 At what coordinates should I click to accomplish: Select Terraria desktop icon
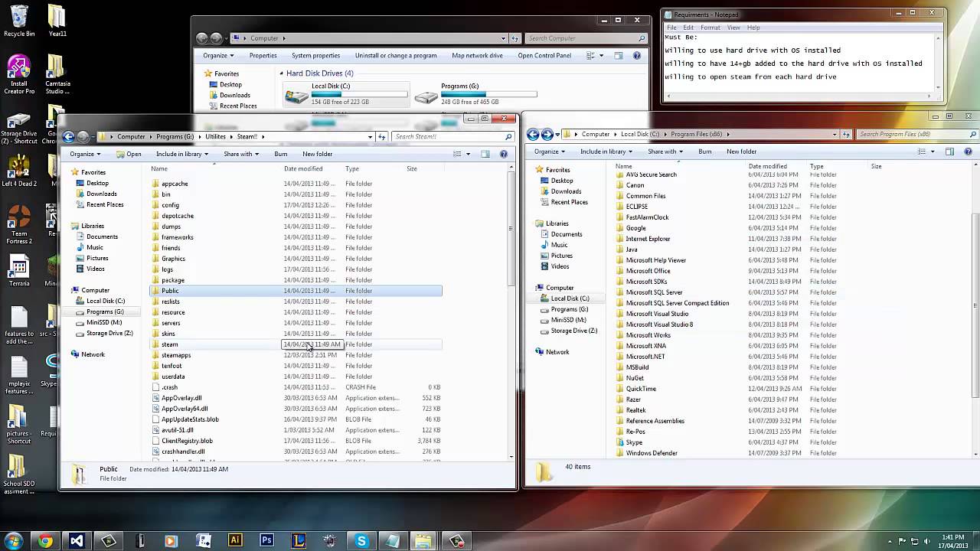[x=18, y=272]
